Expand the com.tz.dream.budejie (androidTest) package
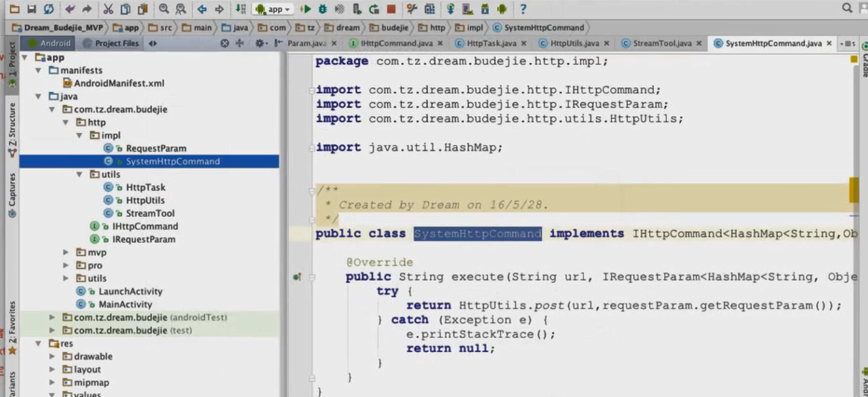Image resolution: width=868 pixels, height=397 pixels. pos(52,318)
